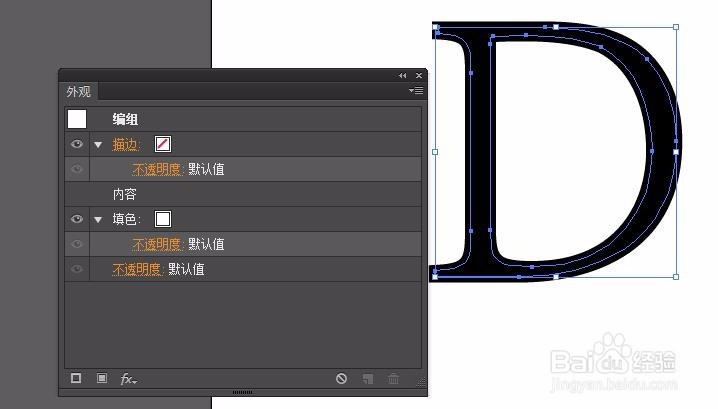Select the 编组 group row label

pos(125,120)
